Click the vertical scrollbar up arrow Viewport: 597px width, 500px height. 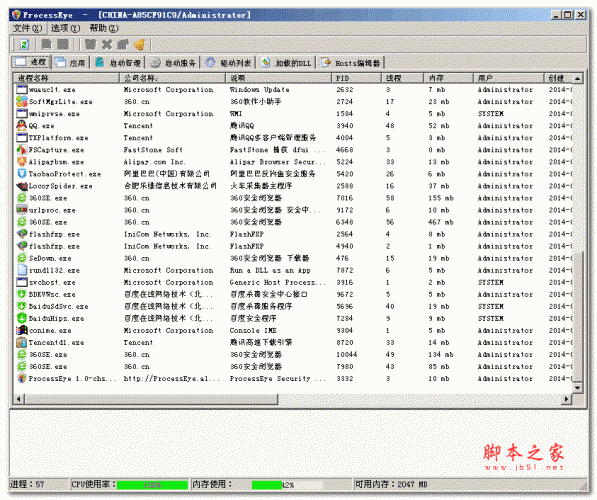[x=578, y=78]
